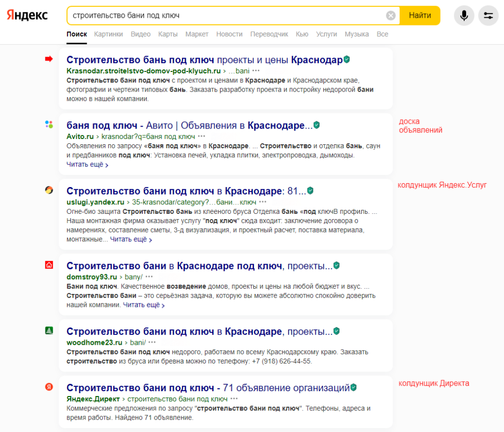
Task: Click the Яндекс logo
Action: pyautogui.click(x=28, y=15)
